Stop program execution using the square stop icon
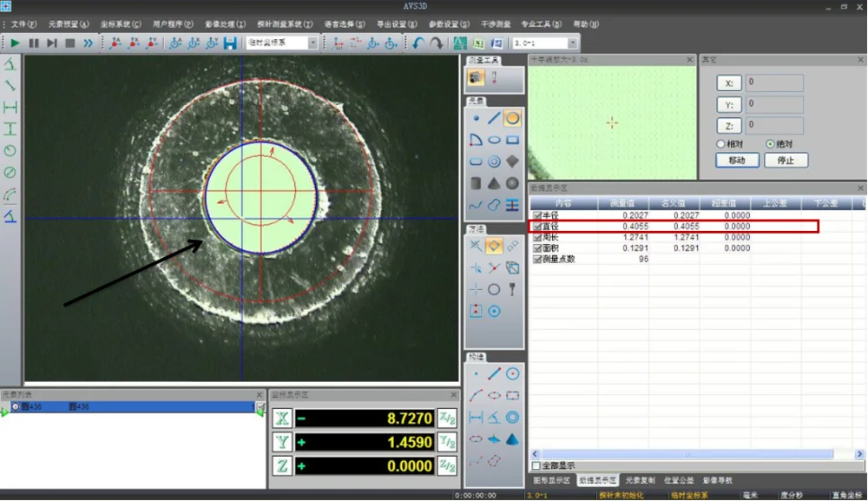This screenshot has height=501, width=868. 70,43
